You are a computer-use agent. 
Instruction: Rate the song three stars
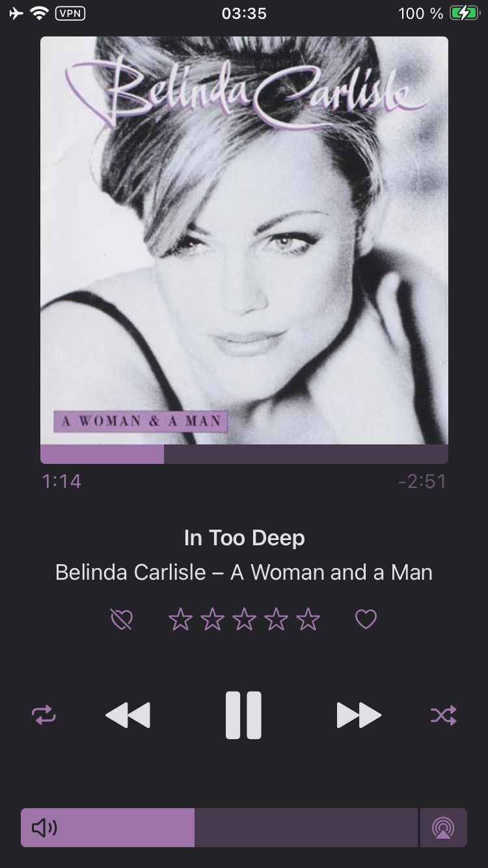coord(244,619)
